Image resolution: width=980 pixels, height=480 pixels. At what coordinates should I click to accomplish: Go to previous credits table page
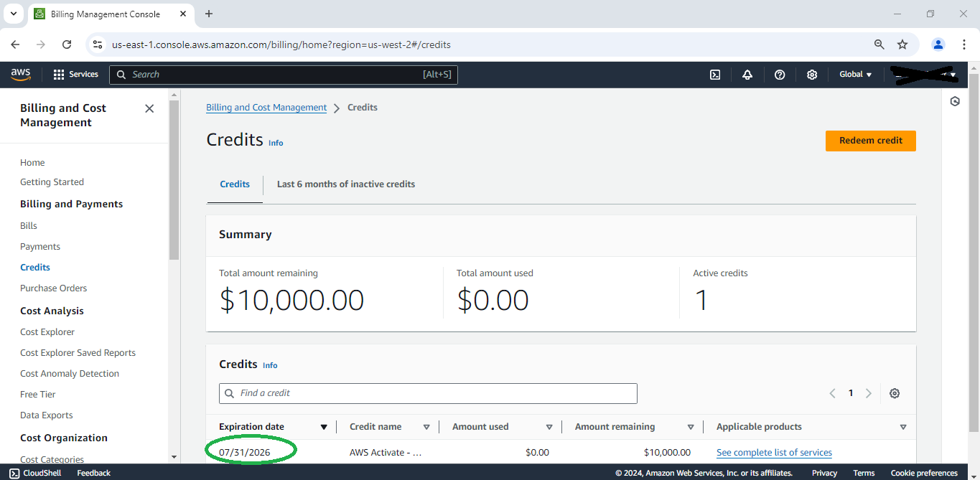point(833,393)
